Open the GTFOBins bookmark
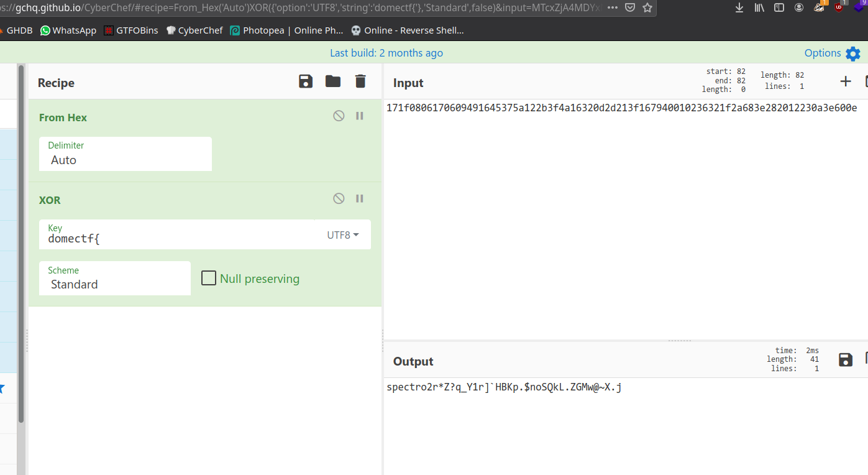 point(131,30)
